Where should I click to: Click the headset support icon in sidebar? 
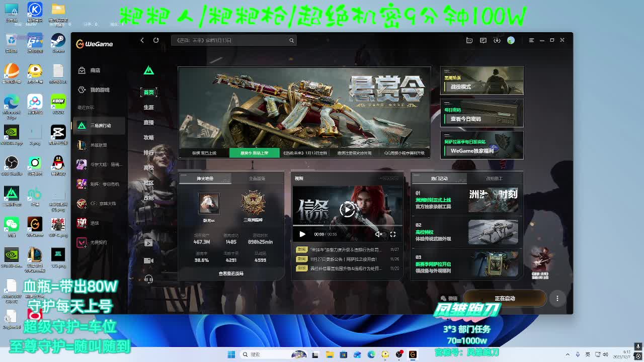coord(148,279)
